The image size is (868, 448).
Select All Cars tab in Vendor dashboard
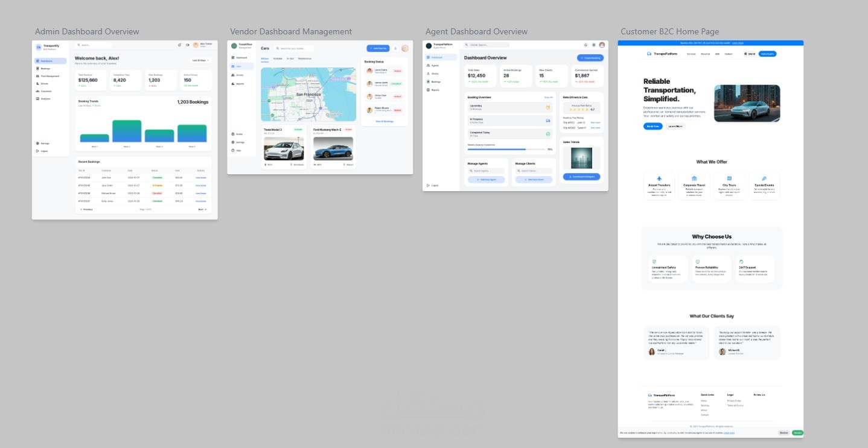click(265, 58)
